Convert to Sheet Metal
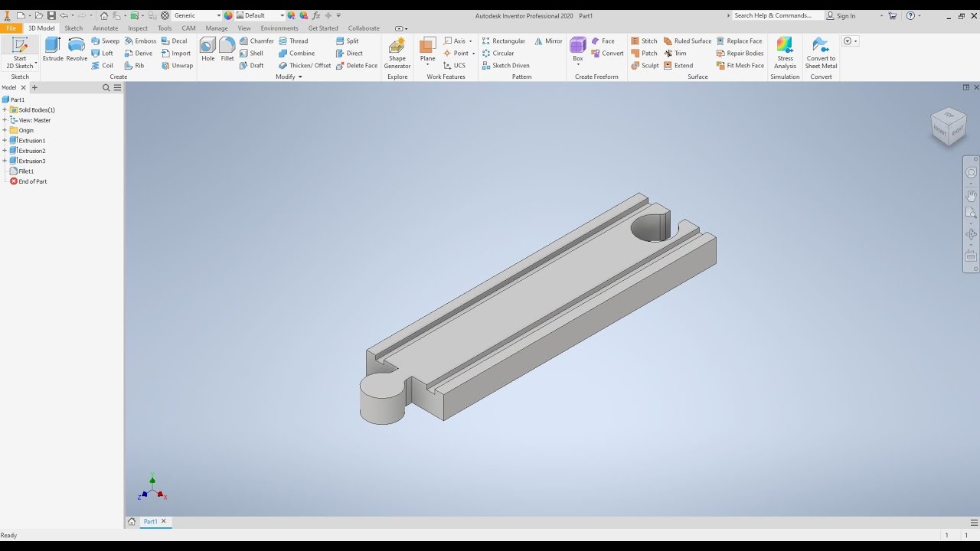This screenshot has height=551, width=980. (x=821, y=53)
